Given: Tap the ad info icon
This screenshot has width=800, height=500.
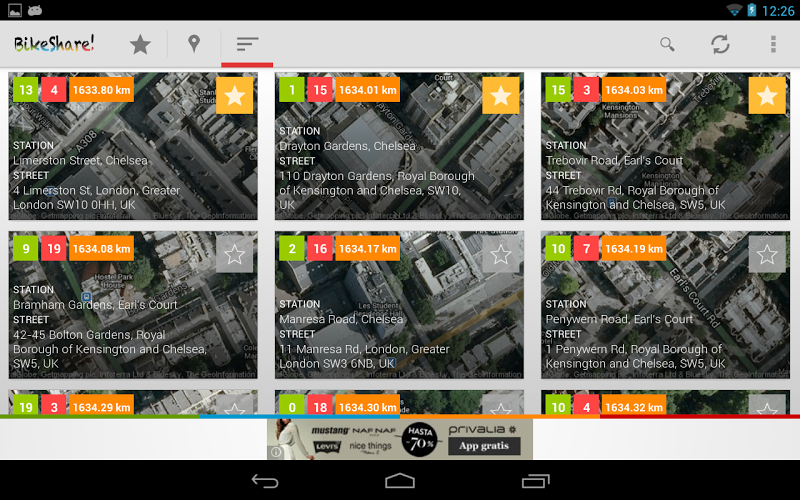Looking at the screenshot, I should pos(276,452).
